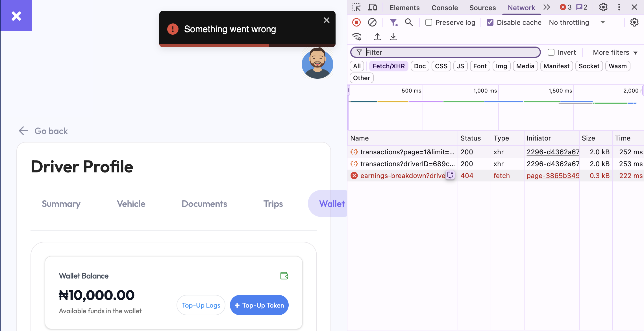Viewport: 644px width, 331px height.
Task: Click the Top-Up Token button
Action: (259, 305)
